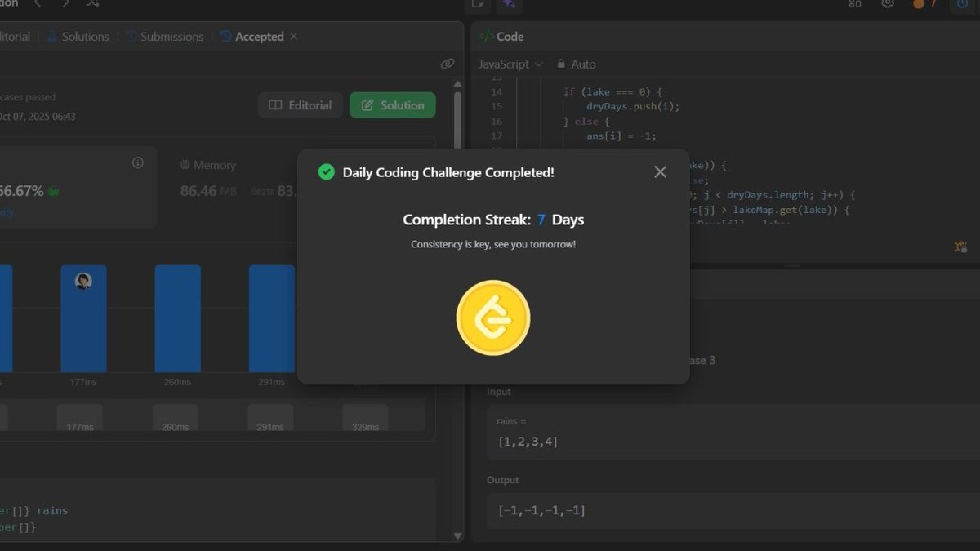Click the Memory chip icon
Screen dimensions: 980x551
(x=185, y=165)
